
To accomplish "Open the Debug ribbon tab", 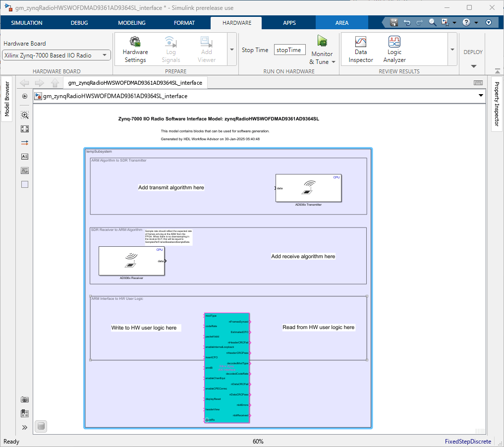I will 79,23.
